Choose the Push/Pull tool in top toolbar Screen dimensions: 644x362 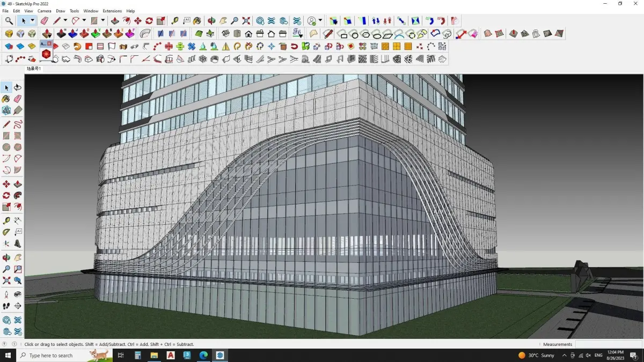tap(115, 21)
